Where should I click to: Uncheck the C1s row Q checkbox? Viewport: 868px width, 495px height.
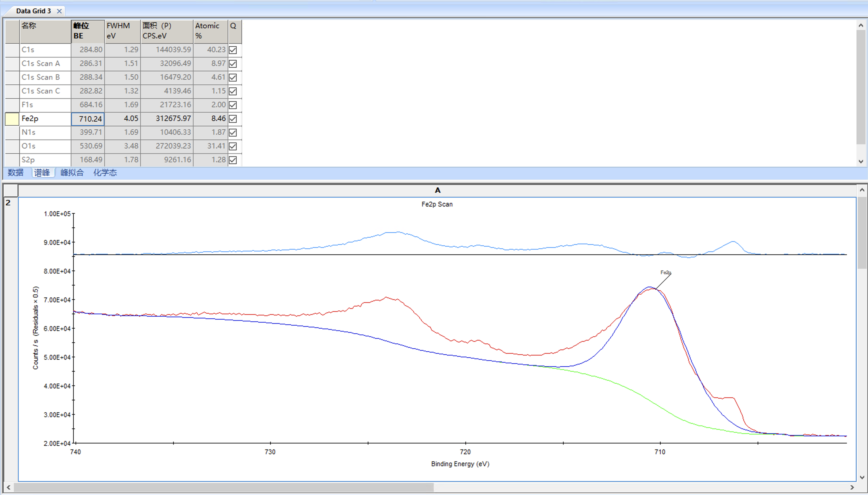coord(233,50)
